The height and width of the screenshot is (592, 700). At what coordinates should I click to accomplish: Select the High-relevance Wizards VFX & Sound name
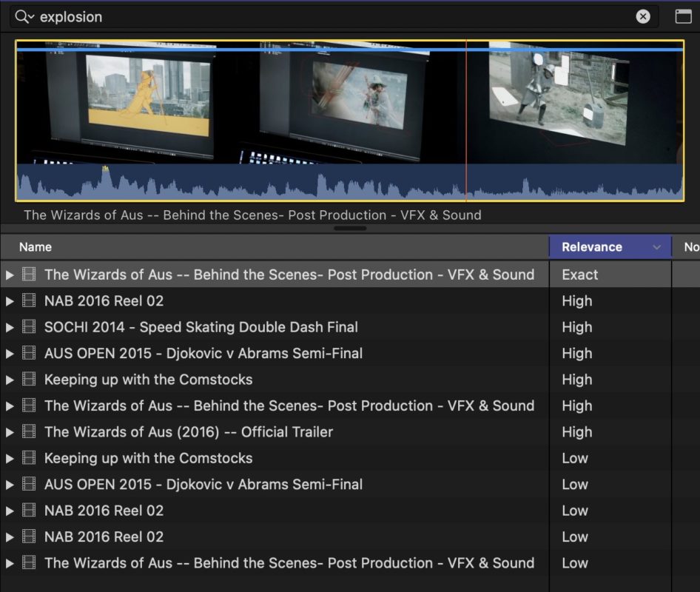[x=289, y=406]
